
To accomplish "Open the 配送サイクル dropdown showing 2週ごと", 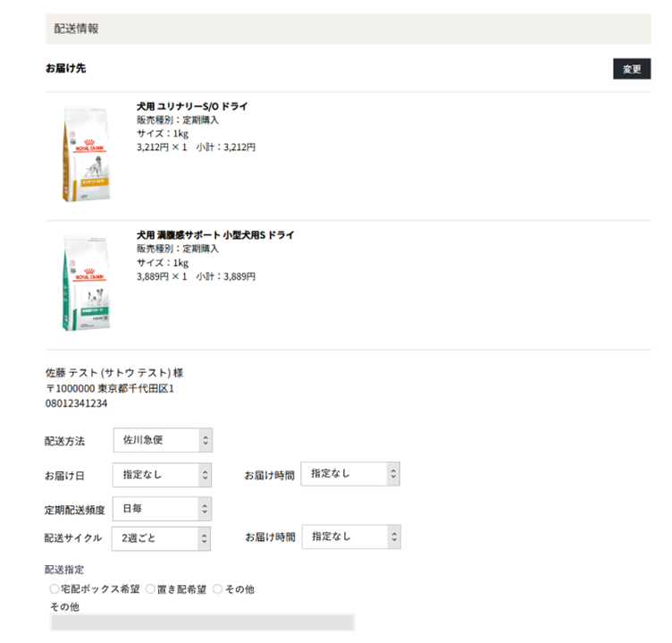I will pyautogui.click(x=163, y=538).
